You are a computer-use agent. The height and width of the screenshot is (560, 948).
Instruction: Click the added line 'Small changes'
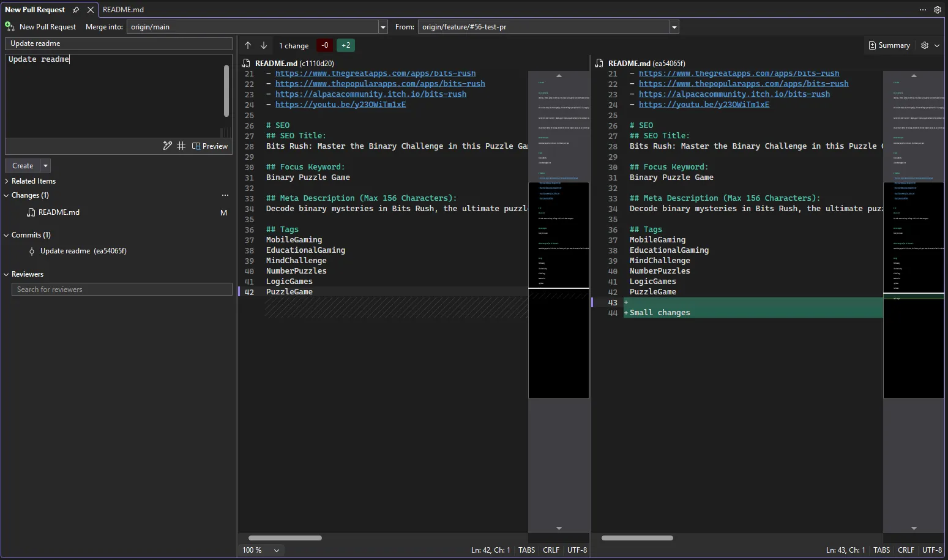660,313
